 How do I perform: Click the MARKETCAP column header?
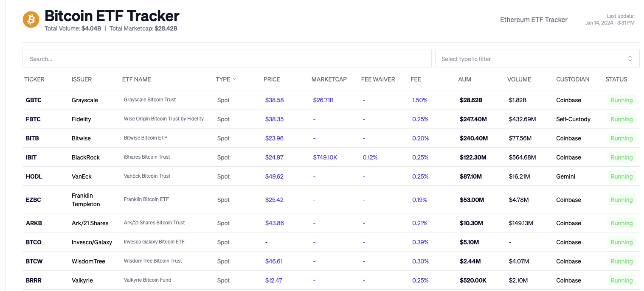click(329, 79)
